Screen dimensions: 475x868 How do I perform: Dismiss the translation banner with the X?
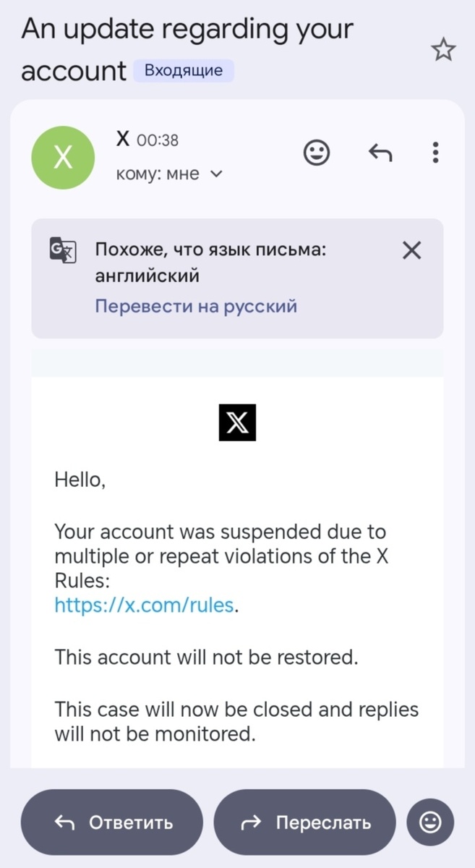(411, 250)
